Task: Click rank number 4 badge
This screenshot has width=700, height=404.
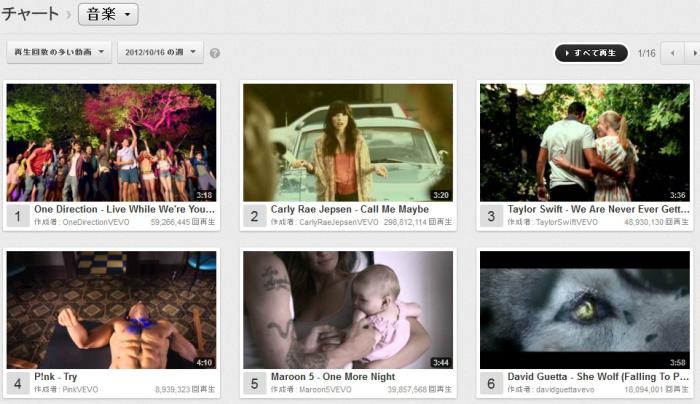Action: tap(18, 384)
